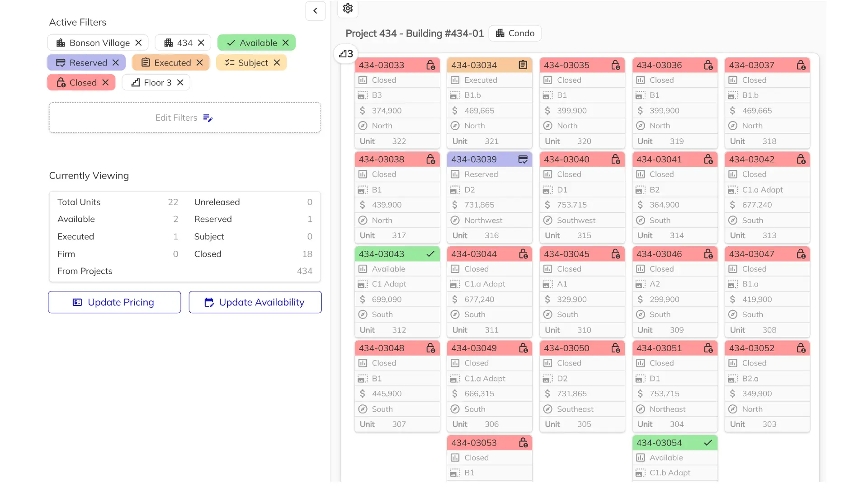Screen dimensions: 868x488
Task: Toggle off the Available filter chip
Action: [x=286, y=43]
